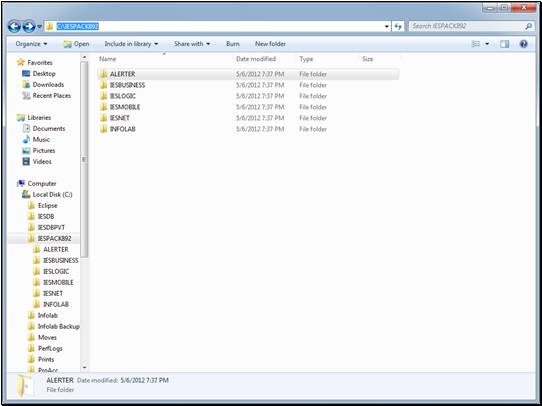This screenshot has width=542, height=406.
Task: Open the Music library icon
Action: coord(26,140)
